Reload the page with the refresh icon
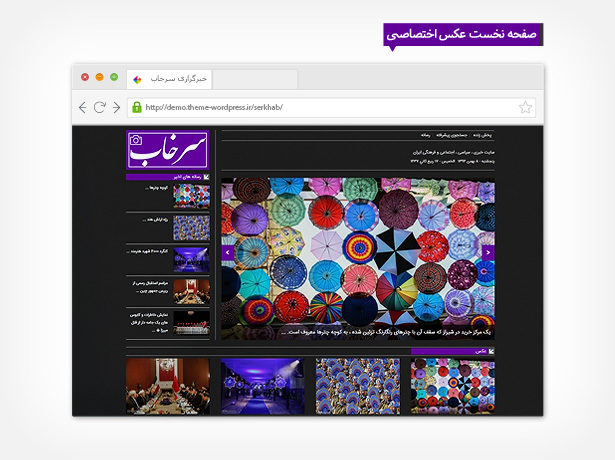The width and height of the screenshot is (615, 460). coord(100,107)
